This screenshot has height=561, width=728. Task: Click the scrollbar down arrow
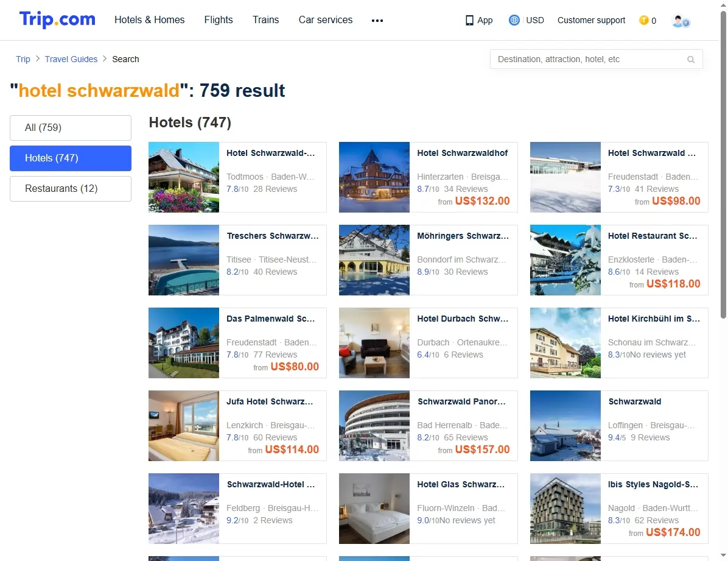click(723, 556)
